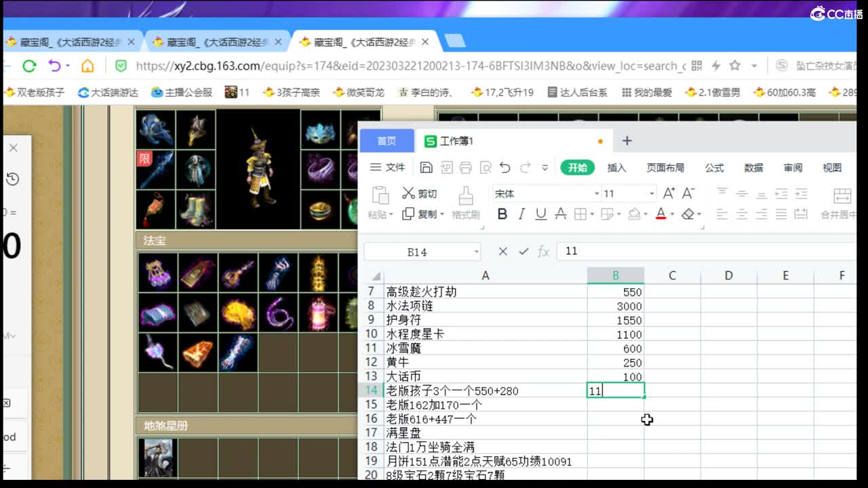Toggle strikethrough formatting
This screenshot has height=488, width=868.
click(560, 214)
